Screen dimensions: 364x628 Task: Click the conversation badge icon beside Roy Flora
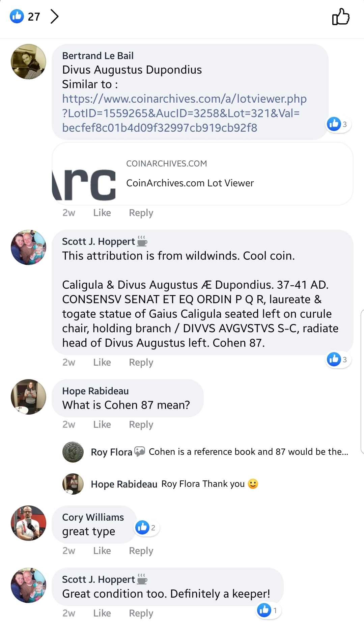pos(140,451)
